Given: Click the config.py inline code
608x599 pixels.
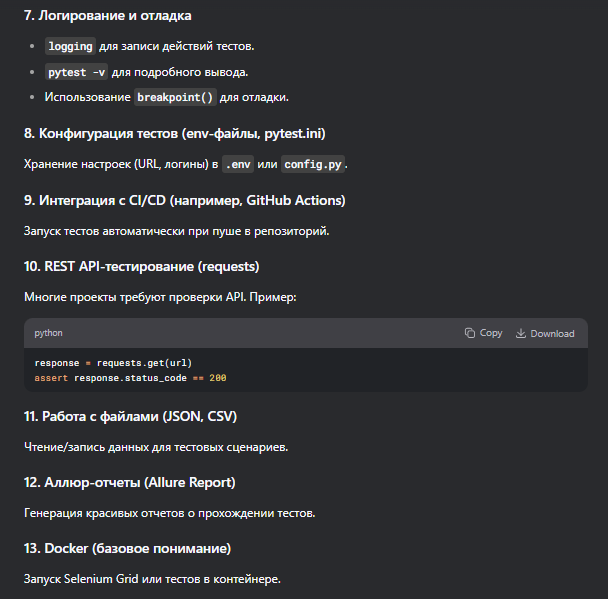Looking at the screenshot, I should [314, 164].
